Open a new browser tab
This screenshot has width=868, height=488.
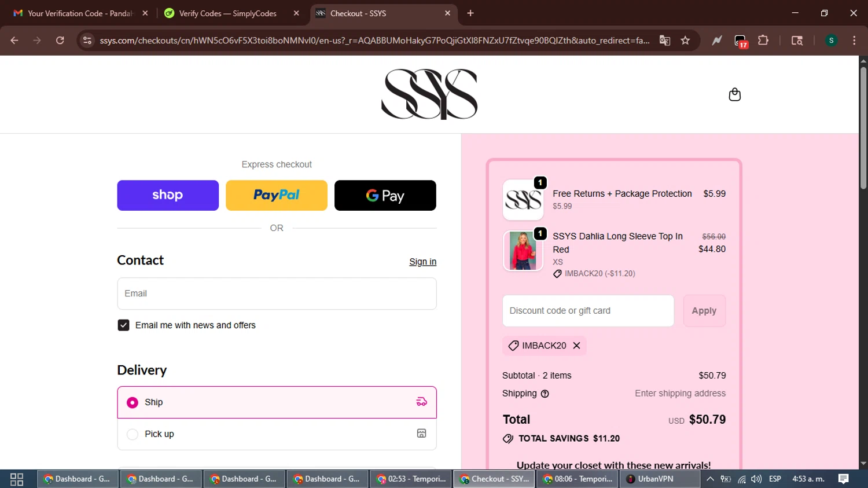[x=470, y=13]
